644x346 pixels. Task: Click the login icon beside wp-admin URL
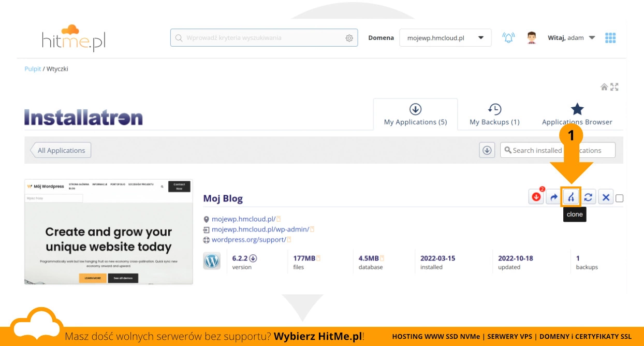point(207,229)
